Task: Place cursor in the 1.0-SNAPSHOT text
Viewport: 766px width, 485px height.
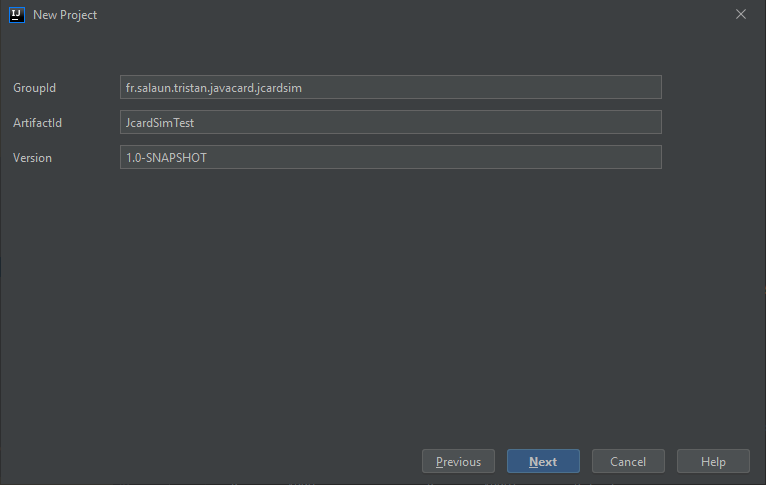Action: point(165,158)
